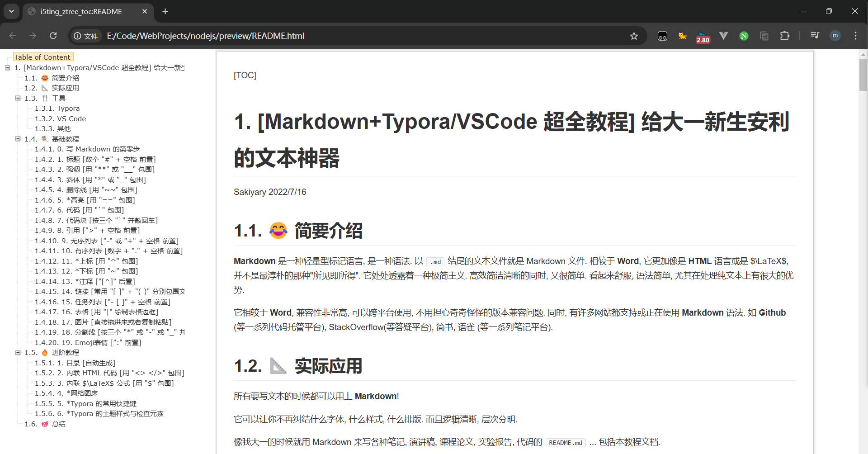This screenshot has height=454, width=868.
Task: Open the Extensions puzzle piece menu
Action: (x=785, y=36)
